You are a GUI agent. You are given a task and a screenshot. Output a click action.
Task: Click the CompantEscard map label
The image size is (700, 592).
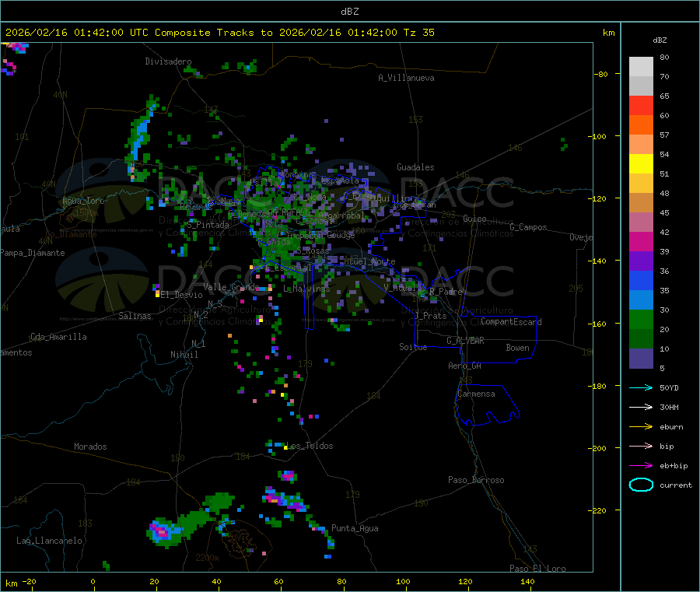[x=511, y=321]
